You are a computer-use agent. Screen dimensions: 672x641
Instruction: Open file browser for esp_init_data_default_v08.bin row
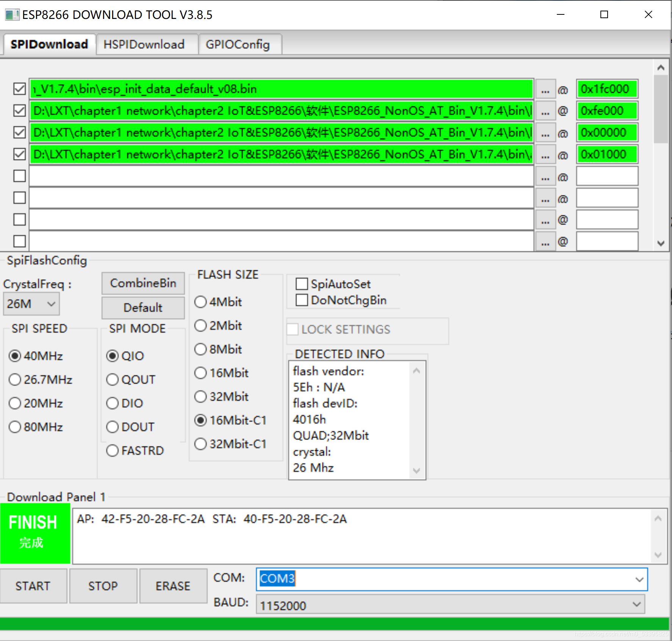(x=545, y=89)
